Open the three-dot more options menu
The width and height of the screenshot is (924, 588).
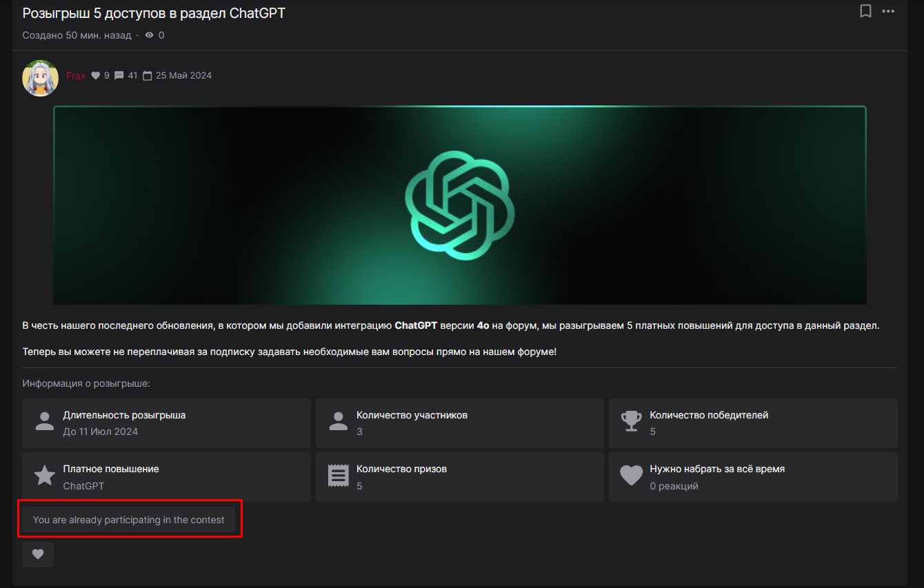(888, 11)
